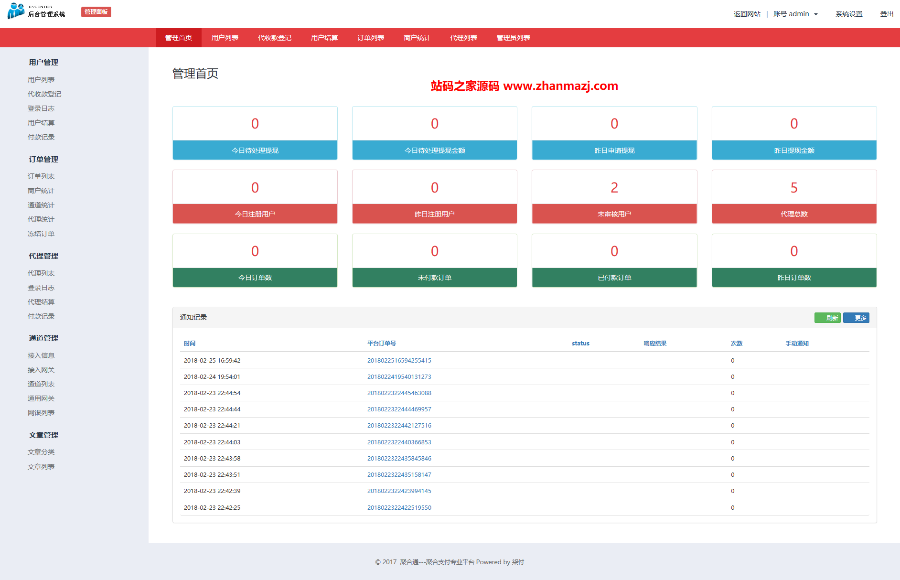
Task: Expand the 通道管理 sidebar section
Action: 46,337
